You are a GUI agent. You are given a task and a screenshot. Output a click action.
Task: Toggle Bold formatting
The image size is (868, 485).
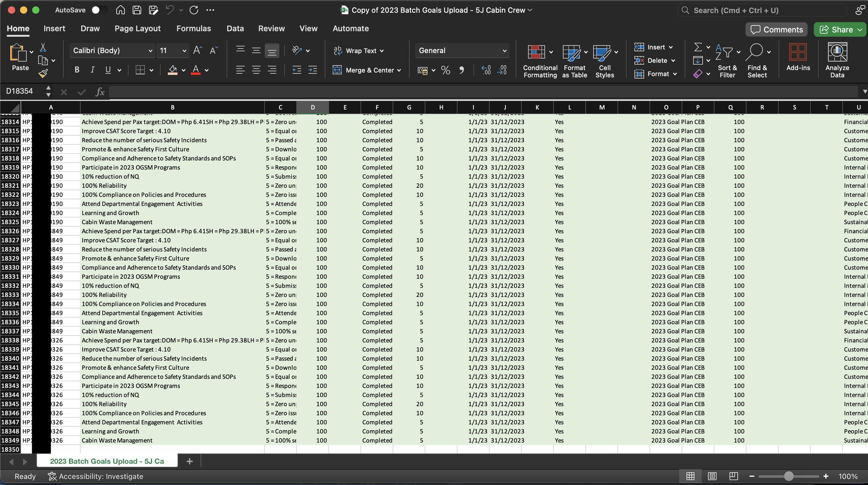click(x=77, y=70)
